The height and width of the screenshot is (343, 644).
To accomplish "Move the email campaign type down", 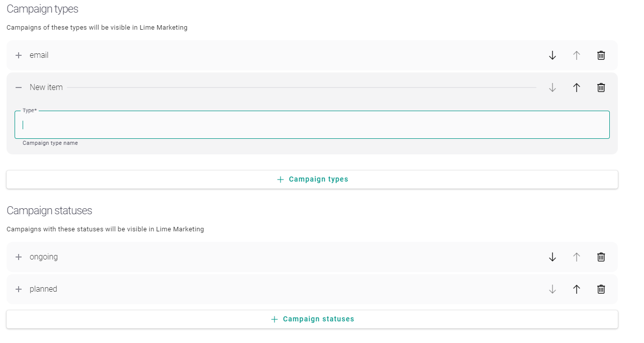I will click(x=552, y=55).
